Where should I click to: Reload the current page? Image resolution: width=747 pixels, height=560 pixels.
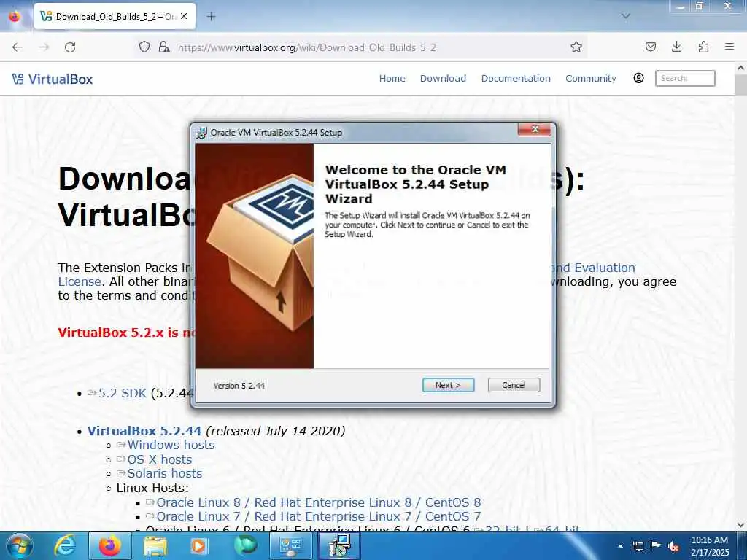point(70,47)
